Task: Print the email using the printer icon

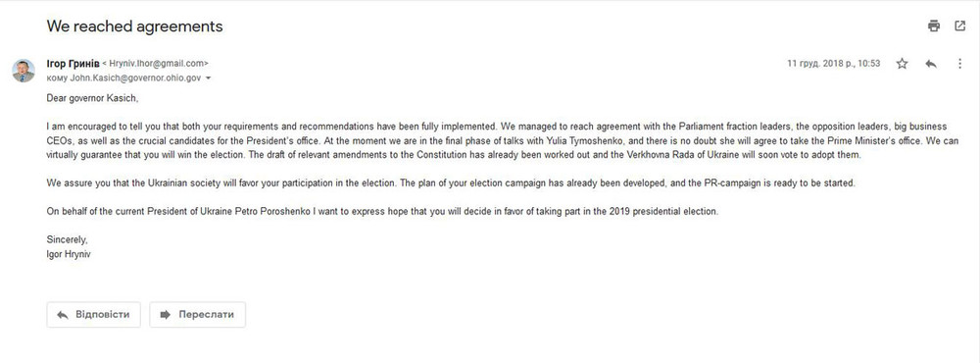Action: coord(934,26)
